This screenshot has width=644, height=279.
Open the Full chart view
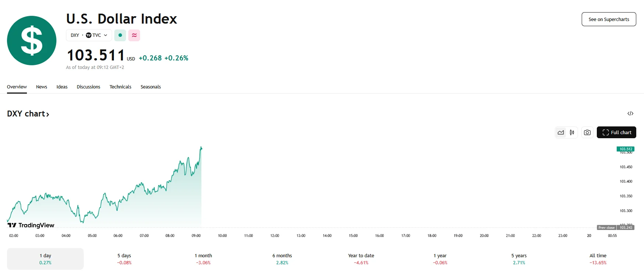pyautogui.click(x=616, y=132)
